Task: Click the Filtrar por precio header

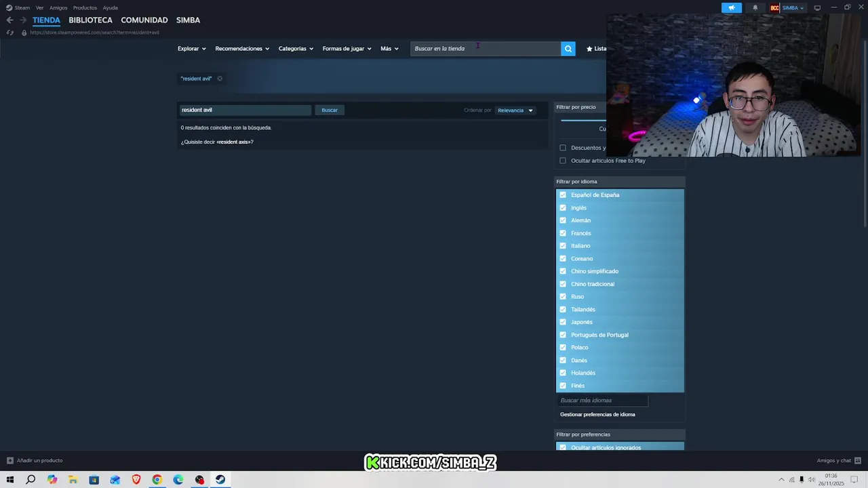Action: pyautogui.click(x=576, y=107)
